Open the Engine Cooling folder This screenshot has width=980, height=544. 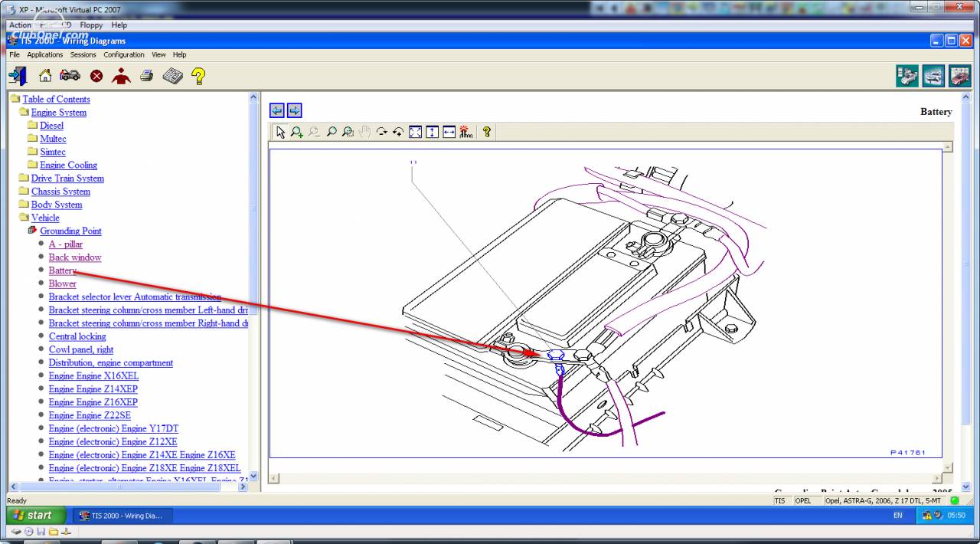(x=68, y=165)
